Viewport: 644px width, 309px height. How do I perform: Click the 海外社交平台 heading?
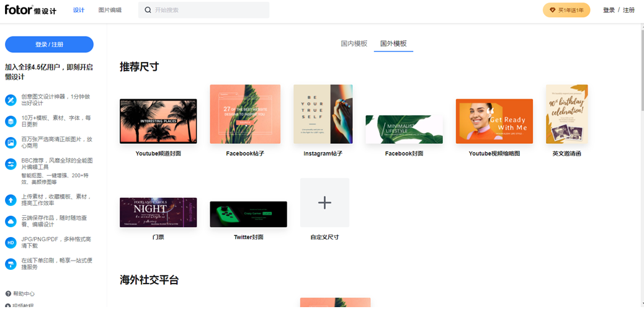pos(150,280)
